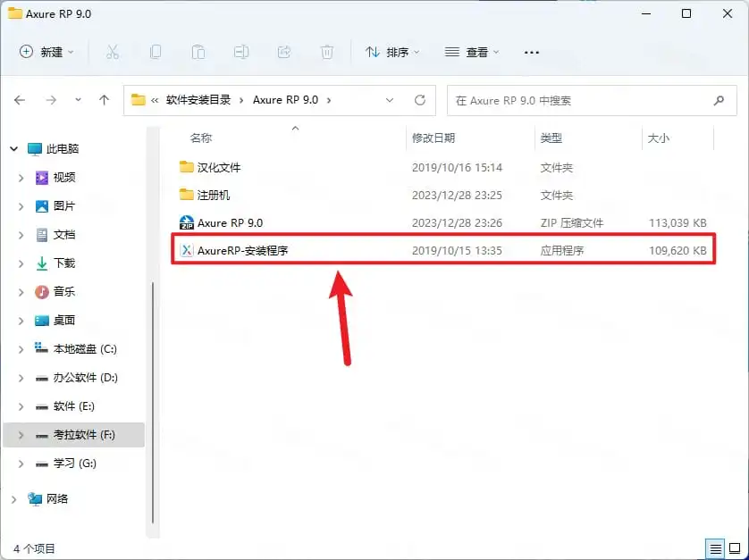Select 音乐 in the navigation pane
Image resolution: width=749 pixels, height=560 pixels.
coord(64,292)
